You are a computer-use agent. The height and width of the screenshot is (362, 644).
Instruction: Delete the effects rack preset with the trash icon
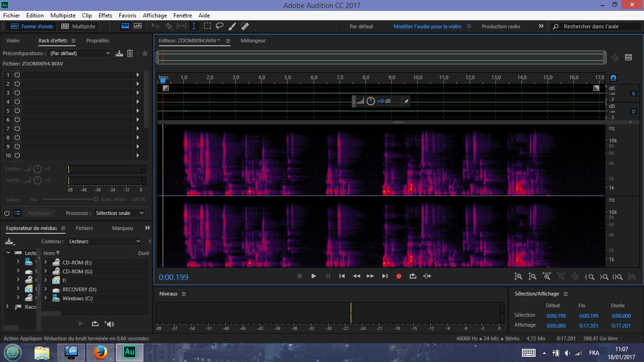(130, 53)
